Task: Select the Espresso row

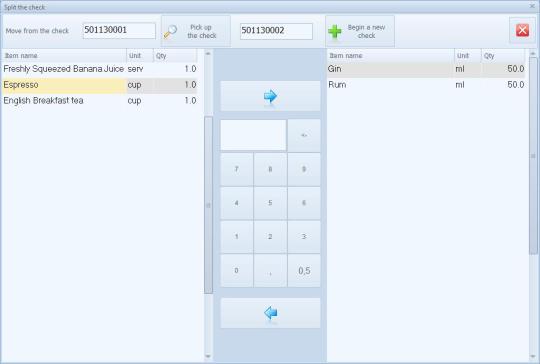Action: pyautogui.click(x=100, y=85)
